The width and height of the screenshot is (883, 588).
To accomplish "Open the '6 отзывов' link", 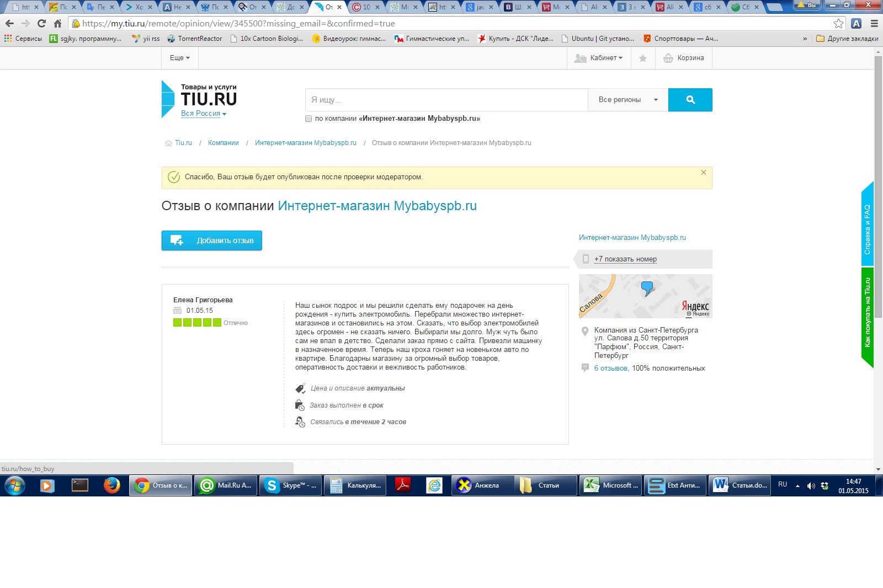I will 610,368.
